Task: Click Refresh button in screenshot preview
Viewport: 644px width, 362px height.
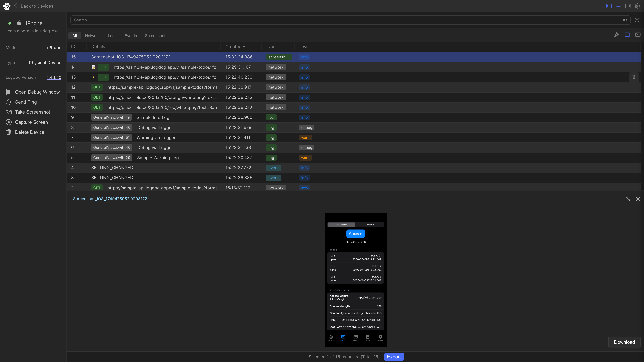Action: point(356,234)
